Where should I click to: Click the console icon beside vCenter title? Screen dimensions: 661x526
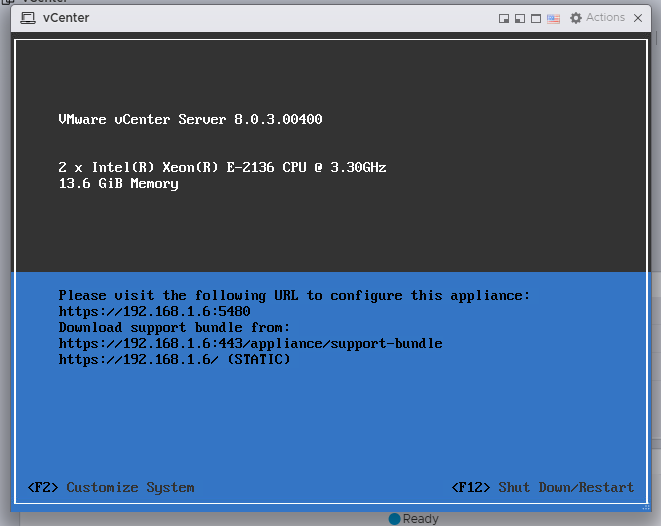pos(28,18)
